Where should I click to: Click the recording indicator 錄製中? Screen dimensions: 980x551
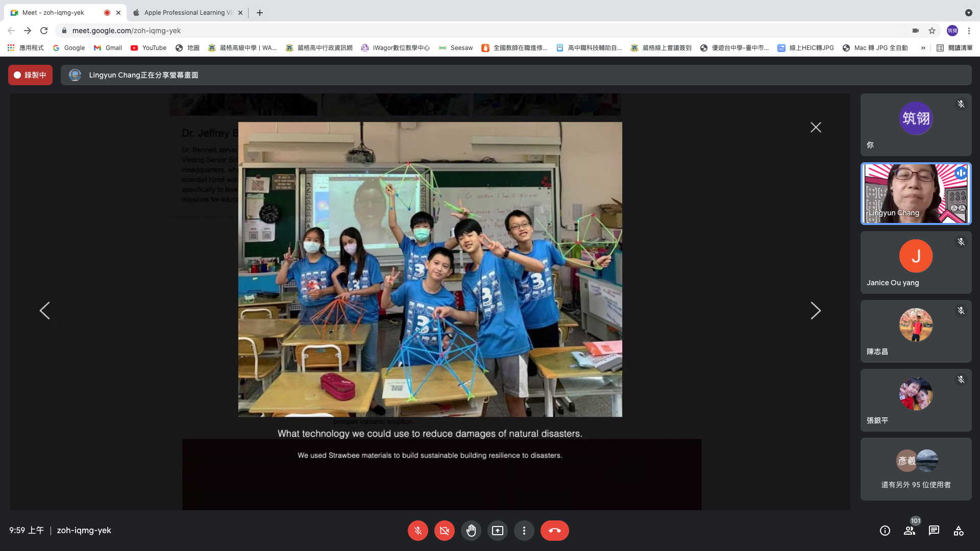tap(30, 75)
